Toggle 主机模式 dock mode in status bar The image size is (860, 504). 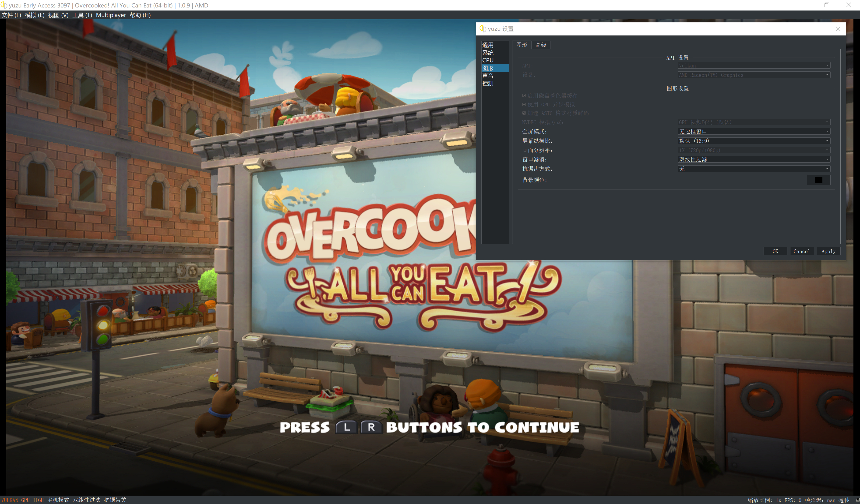[x=58, y=500]
